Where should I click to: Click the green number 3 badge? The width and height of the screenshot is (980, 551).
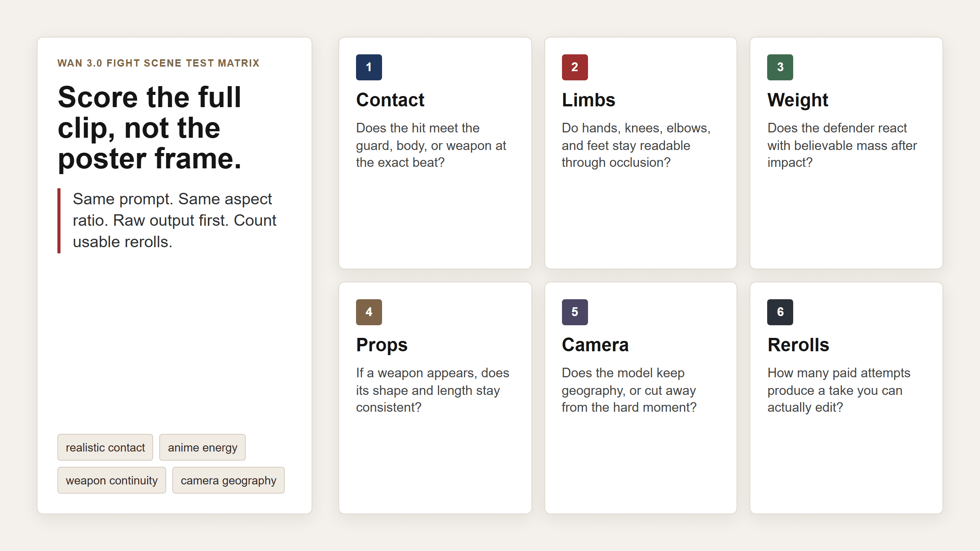pyautogui.click(x=780, y=67)
